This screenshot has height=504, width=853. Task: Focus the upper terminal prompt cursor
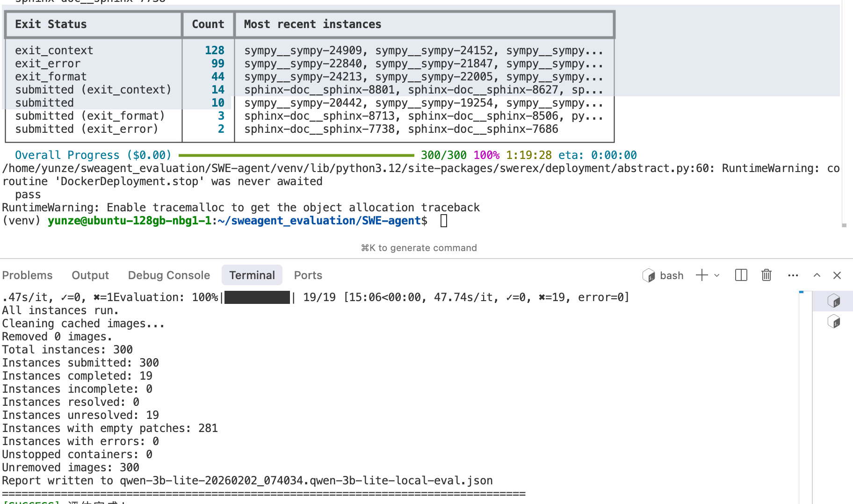tap(444, 221)
